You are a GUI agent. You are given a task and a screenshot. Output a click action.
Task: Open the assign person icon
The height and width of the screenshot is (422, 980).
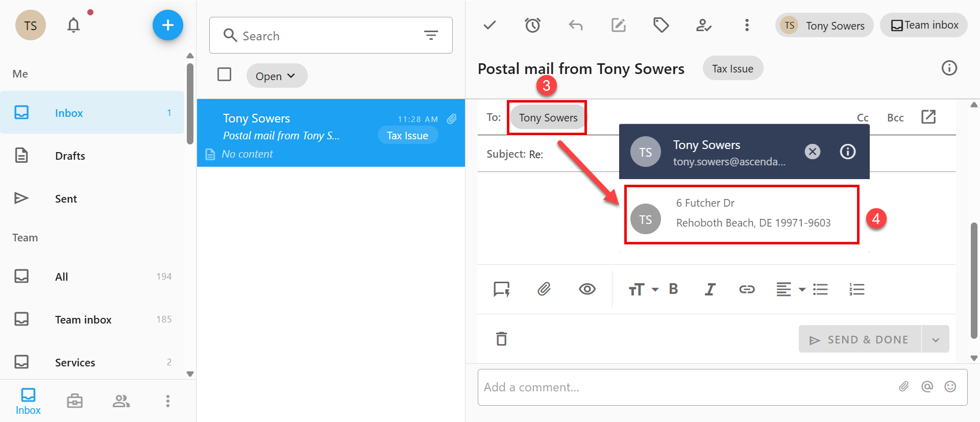click(x=704, y=25)
